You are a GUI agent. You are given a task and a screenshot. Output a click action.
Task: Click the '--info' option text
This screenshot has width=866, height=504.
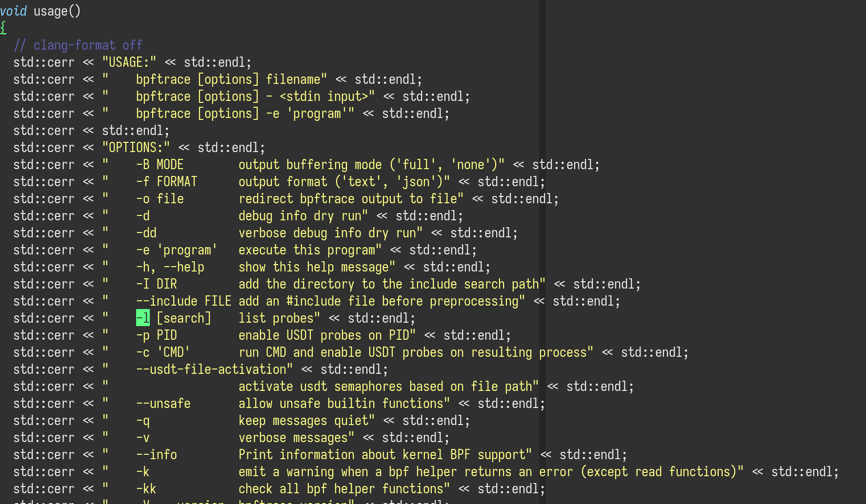coord(156,455)
